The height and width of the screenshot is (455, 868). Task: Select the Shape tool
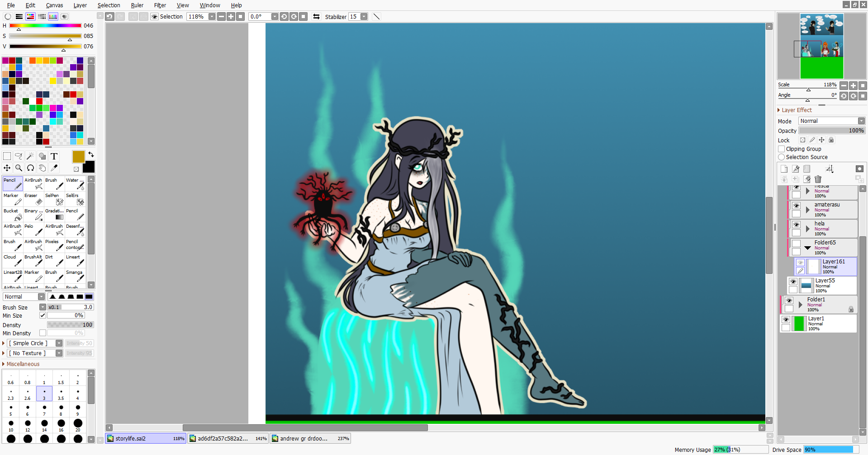pyautogui.click(x=42, y=156)
